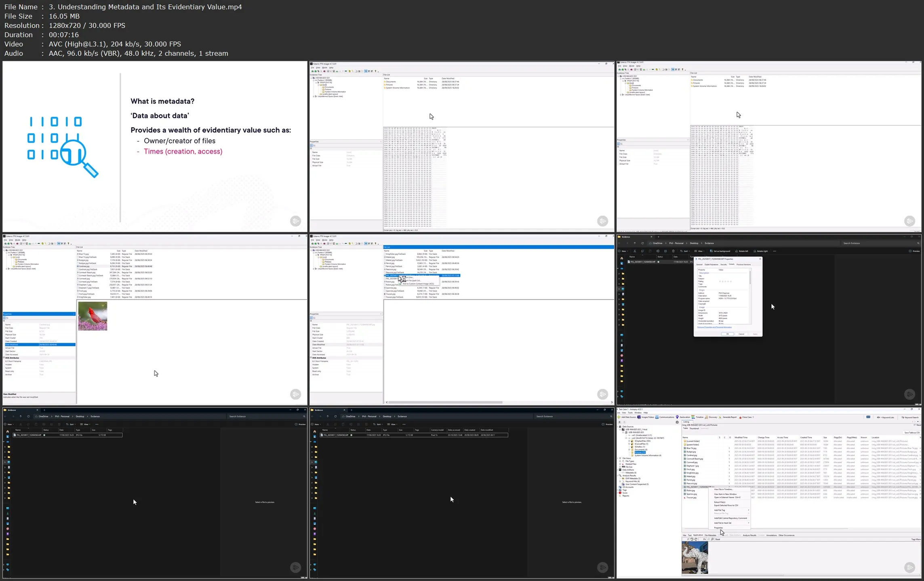Open the File Metadata tab in Autopsy

click(x=710, y=535)
